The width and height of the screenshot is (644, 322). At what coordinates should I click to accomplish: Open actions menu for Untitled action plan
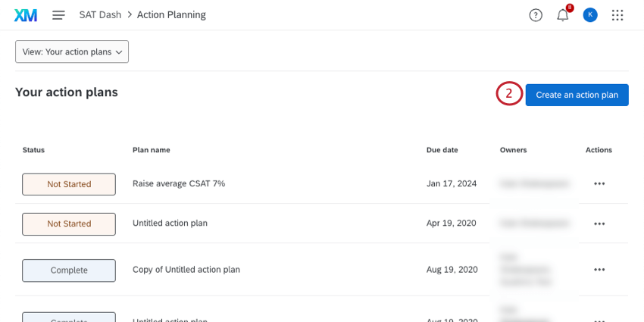click(x=599, y=224)
